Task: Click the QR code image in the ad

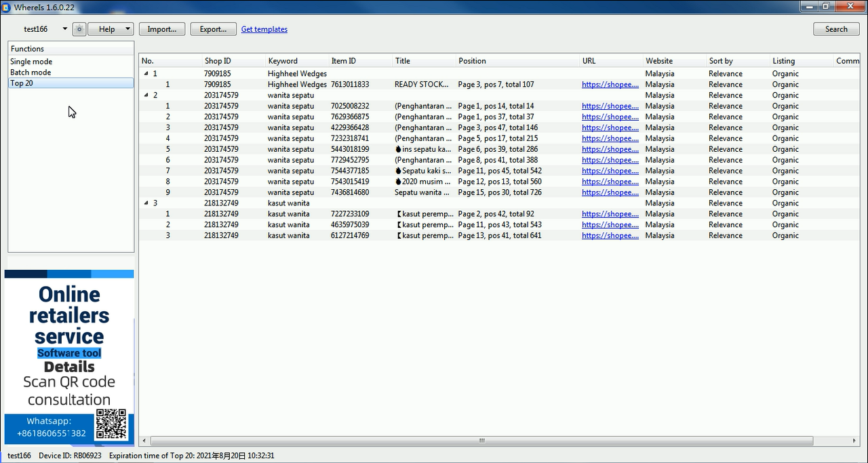Action: point(111,424)
